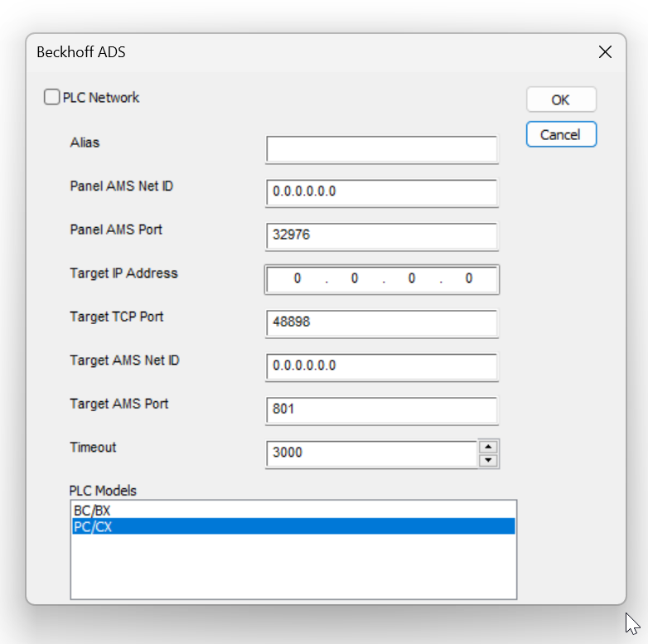Image resolution: width=648 pixels, height=644 pixels.
Task: Select BC/BX in PLC Models list
Action: coord(293,511)
